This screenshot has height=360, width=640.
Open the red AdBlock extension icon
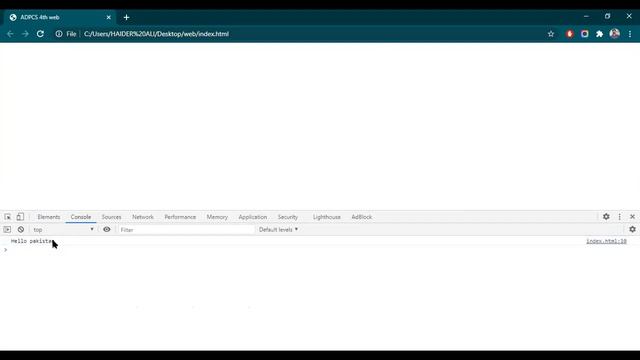pyautogui.click(x=569, y=34)
